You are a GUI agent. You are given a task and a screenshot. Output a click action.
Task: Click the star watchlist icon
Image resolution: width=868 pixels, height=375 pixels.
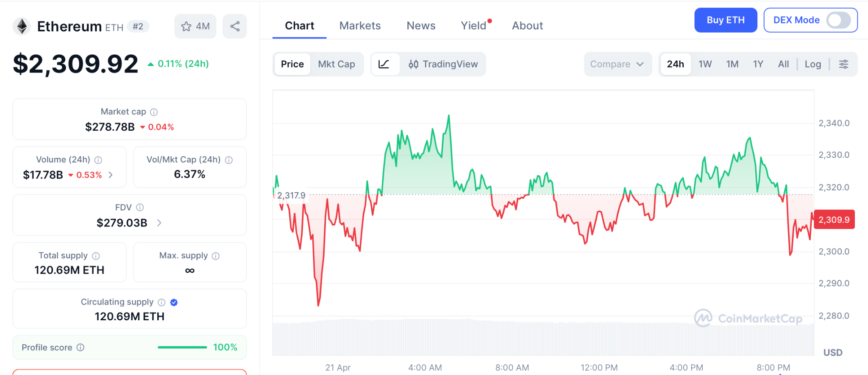pos(186,26)
